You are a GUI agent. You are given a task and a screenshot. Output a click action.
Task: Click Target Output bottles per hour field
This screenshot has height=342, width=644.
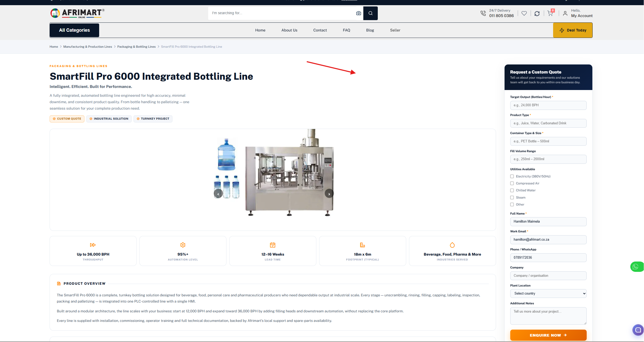(548, 105)
